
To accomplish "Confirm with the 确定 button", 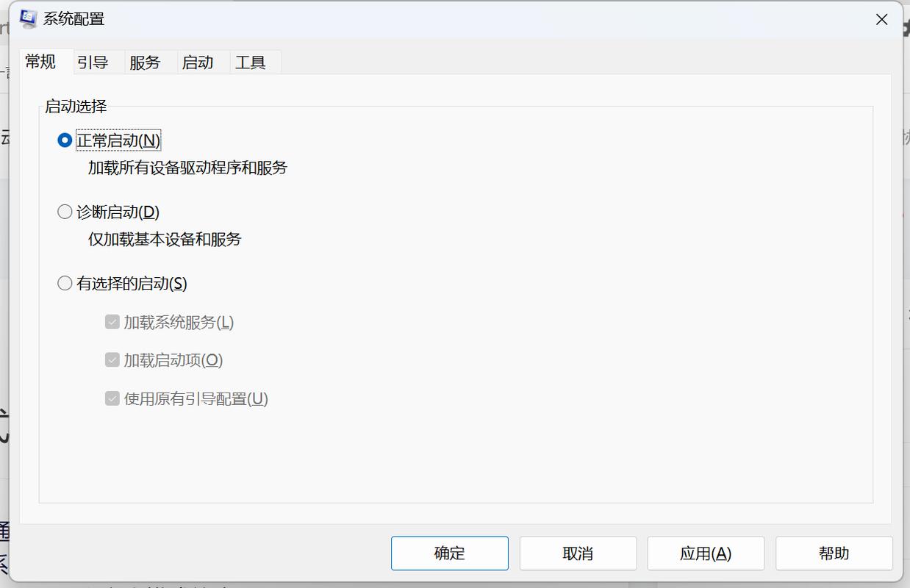I will pyautogui.click(x=450, y=553).
